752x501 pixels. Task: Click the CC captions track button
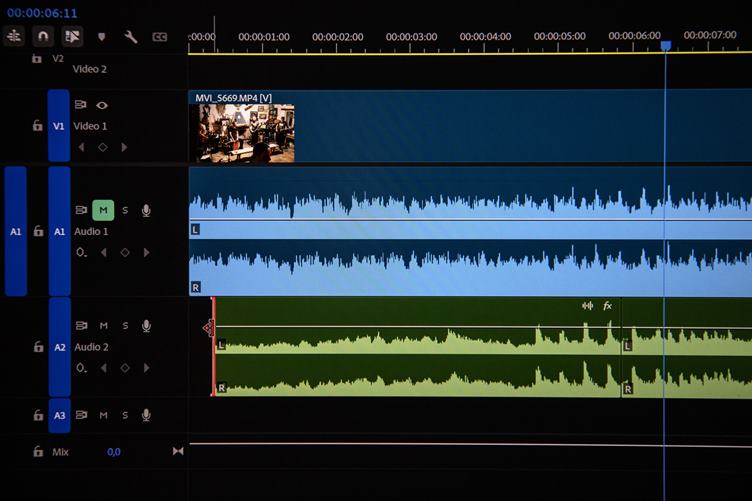[159, 37]
